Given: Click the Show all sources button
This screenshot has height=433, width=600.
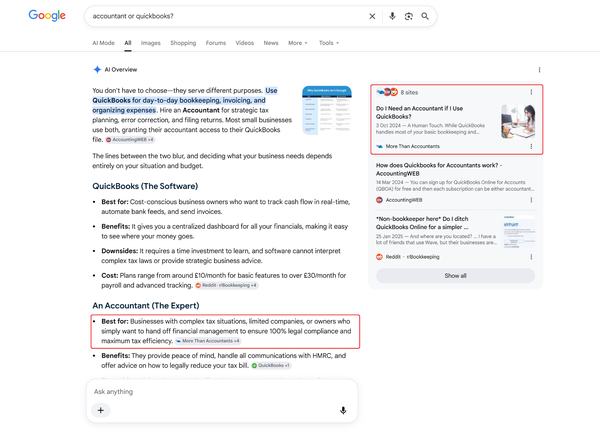Looking at the screenshot, I should 455,275.
